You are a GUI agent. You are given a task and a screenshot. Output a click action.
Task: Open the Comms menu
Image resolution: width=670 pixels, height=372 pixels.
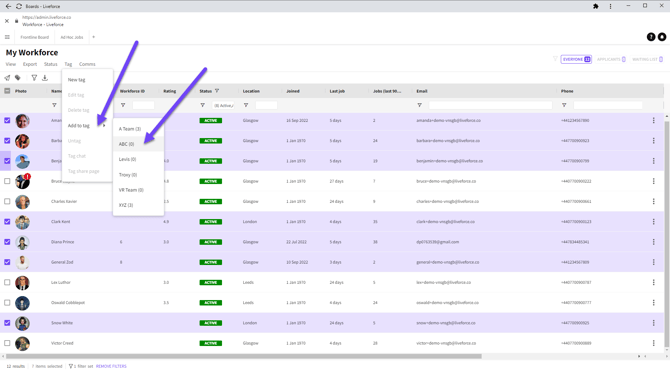87,64
